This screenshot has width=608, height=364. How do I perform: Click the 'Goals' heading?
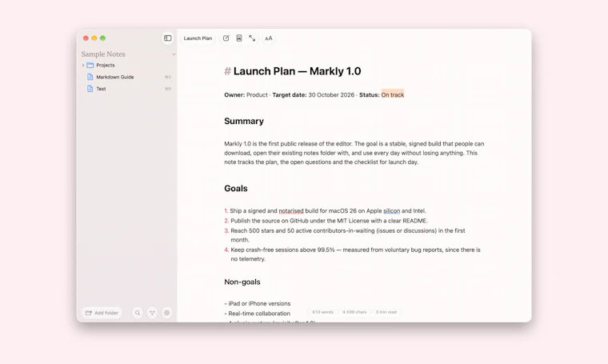[236, 188]
